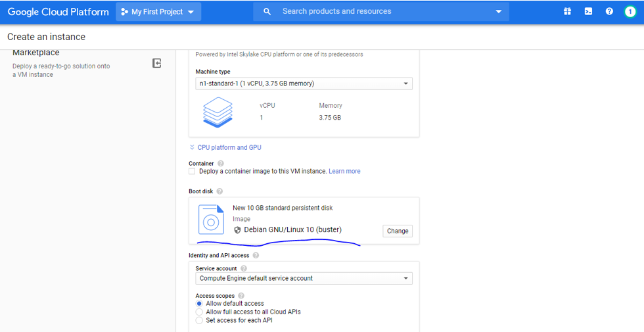This screenshot has height=332, width=644.
Task: Enable Deploy a container image checkbox
Action: point(192,172)
